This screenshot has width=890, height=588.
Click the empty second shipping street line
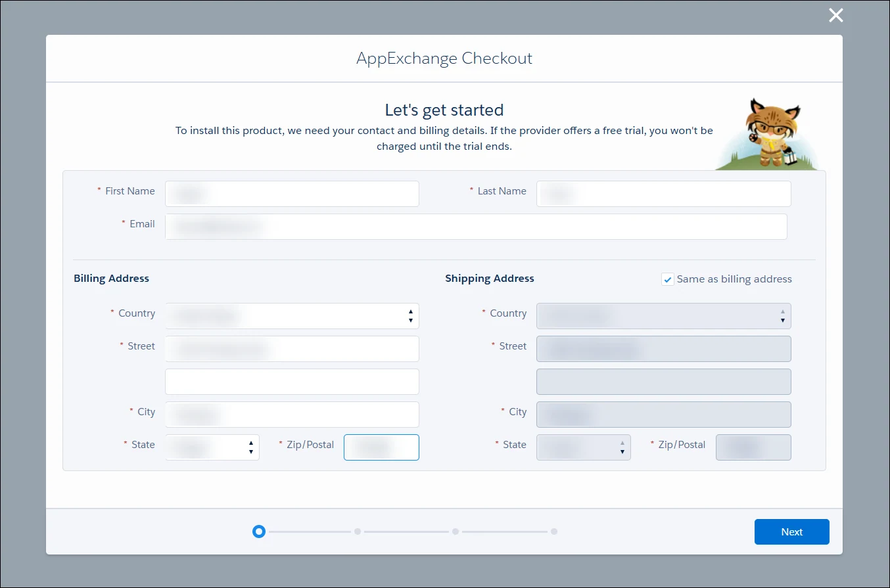pos(664,382)
